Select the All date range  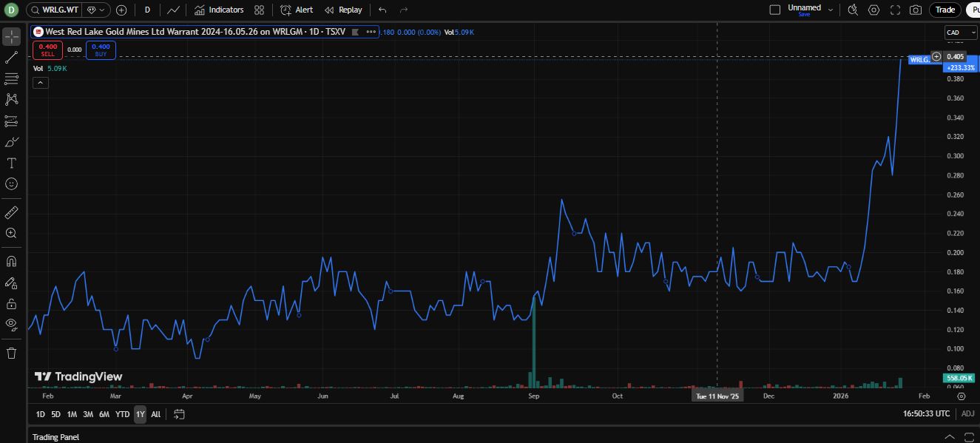[155, 414]
